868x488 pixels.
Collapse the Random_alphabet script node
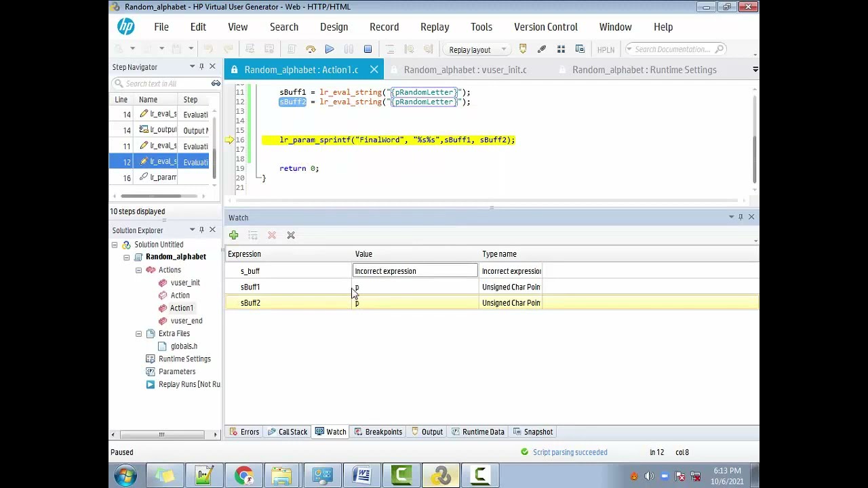127,257
